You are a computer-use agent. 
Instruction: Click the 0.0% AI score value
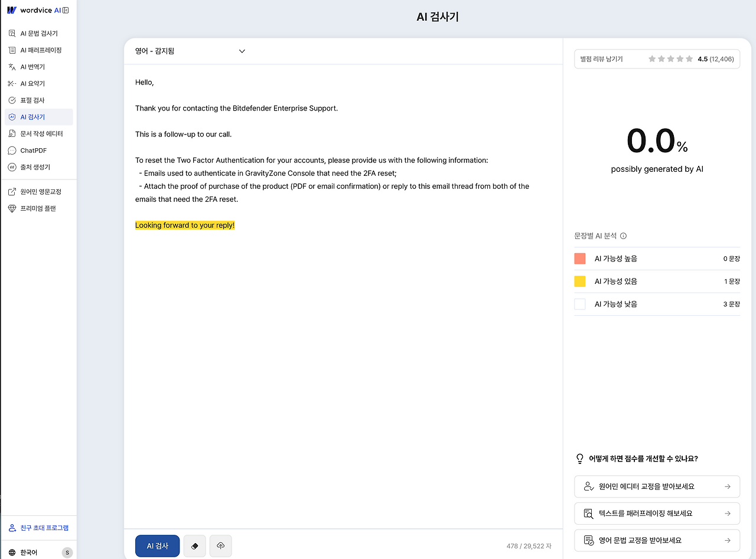pyautogui.click(x=657, y=141)
